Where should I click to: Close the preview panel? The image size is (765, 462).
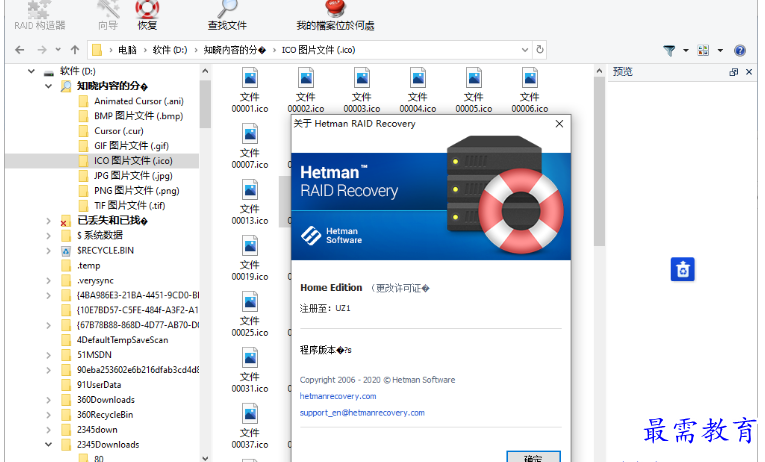point(749,72)
